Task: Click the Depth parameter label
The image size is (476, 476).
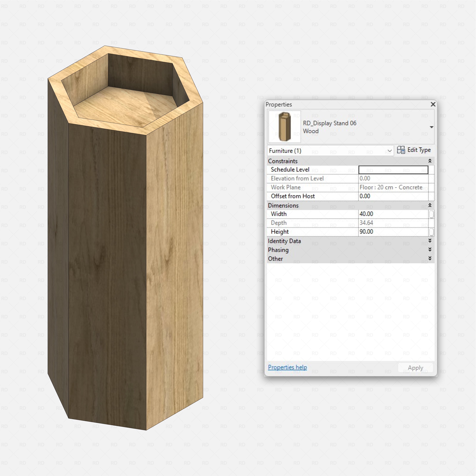Action: [x=279, y=223]
